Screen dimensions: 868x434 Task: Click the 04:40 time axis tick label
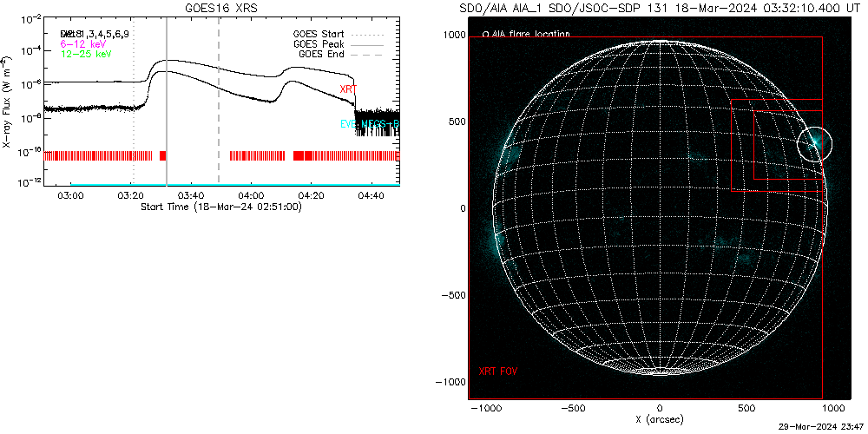(x=372, y=195)
